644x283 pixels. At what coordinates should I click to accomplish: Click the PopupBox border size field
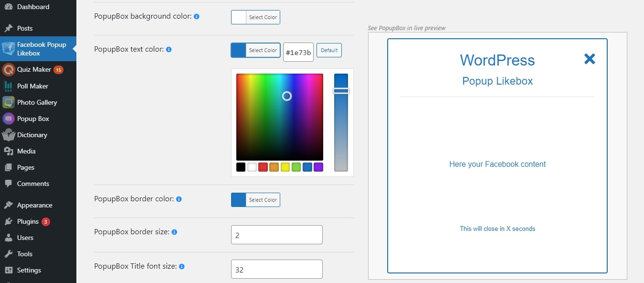pyautogui.click(x=277, y=235)
